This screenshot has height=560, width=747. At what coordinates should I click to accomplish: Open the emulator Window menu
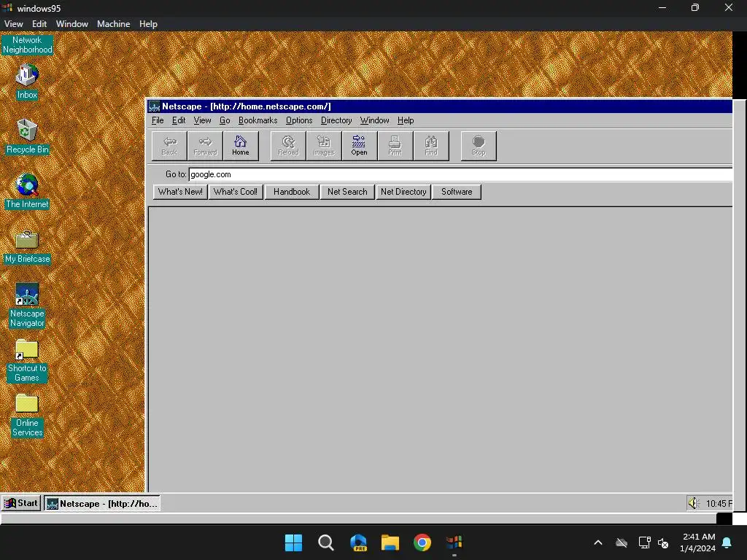coord(72,24)
